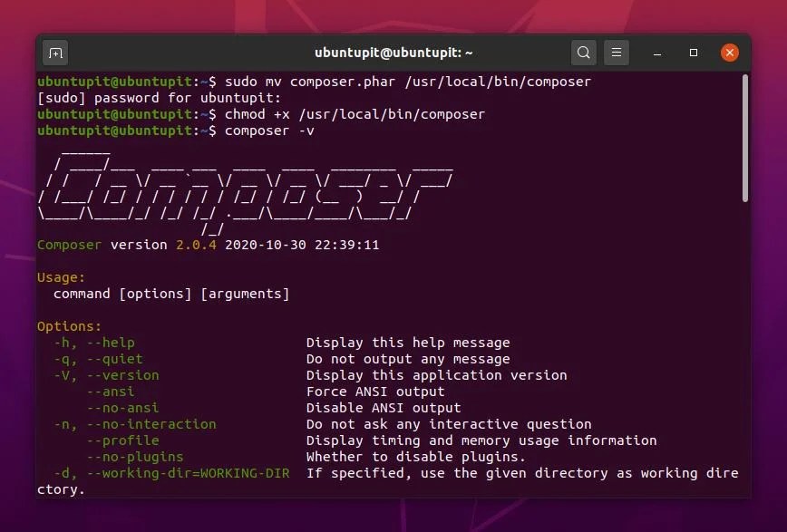Click the --no-plugins option

click(135, 457)
